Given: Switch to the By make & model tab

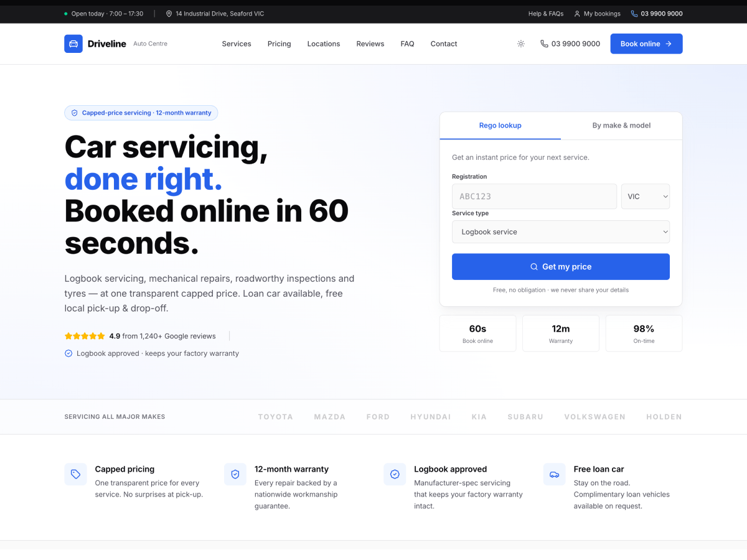Looking at the screenshot, I should pyautogui.click(x=621, y=125).
